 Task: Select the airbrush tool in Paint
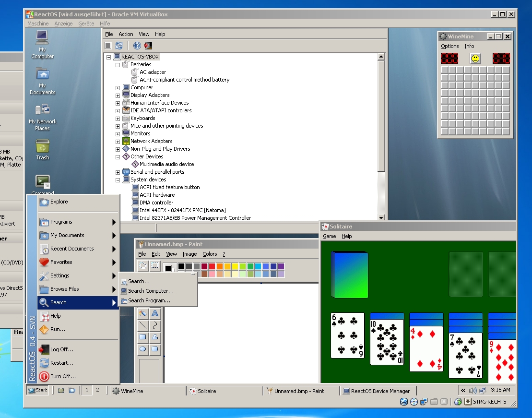pos(143,313)
